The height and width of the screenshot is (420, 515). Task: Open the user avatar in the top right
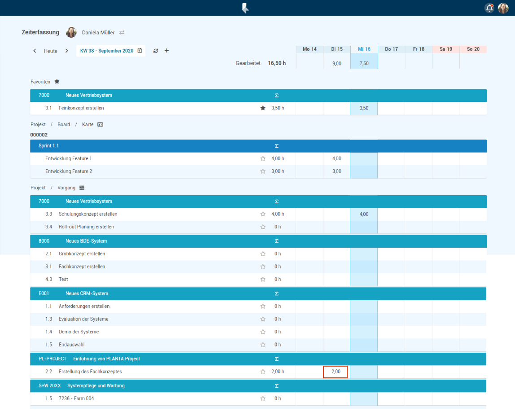click(503, 8)
